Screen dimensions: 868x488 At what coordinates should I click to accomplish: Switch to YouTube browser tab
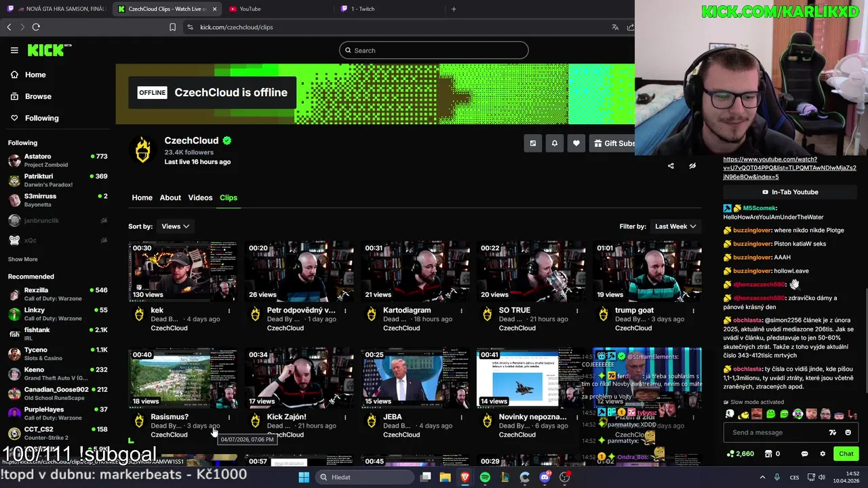coord(277,9)
